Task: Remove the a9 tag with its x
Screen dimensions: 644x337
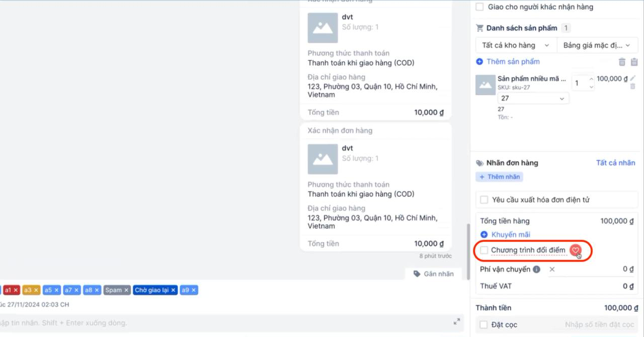Action: [194, 290]
